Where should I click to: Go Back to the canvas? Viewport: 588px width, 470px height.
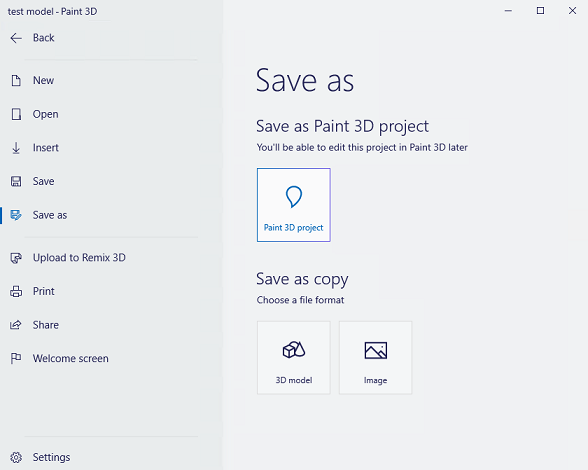pos(44,38)
